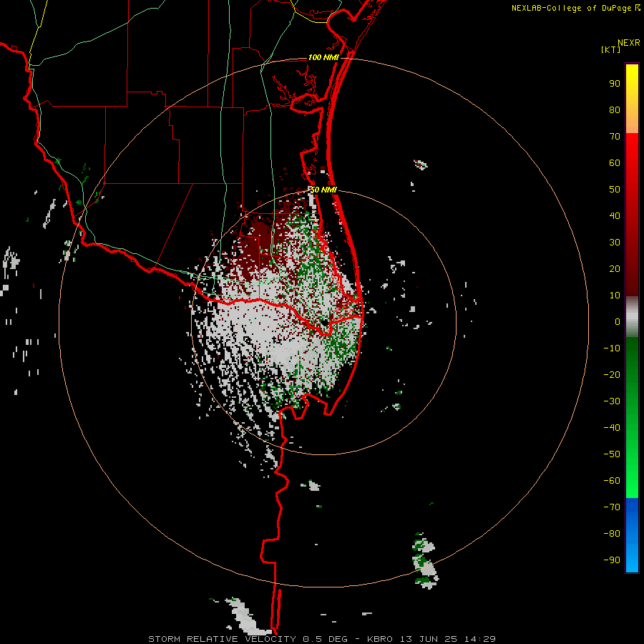Click the -40 value on the velocity scale

[612, 428]
